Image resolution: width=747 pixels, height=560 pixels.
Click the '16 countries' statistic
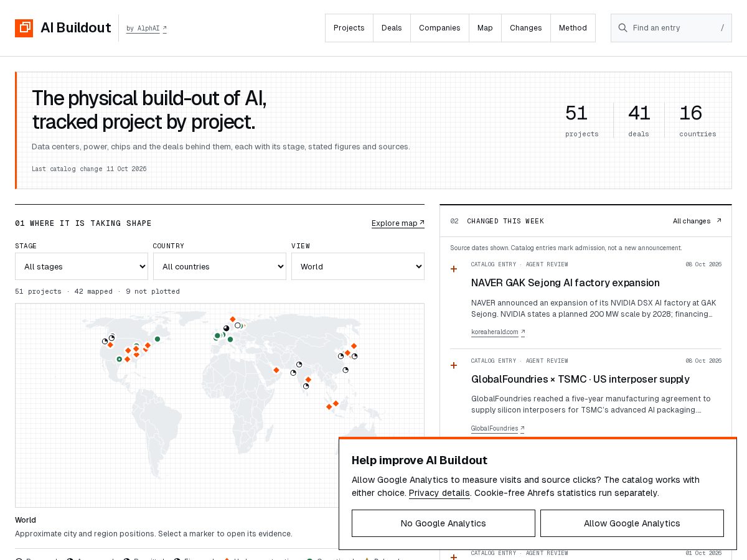(x=697, y=121)
